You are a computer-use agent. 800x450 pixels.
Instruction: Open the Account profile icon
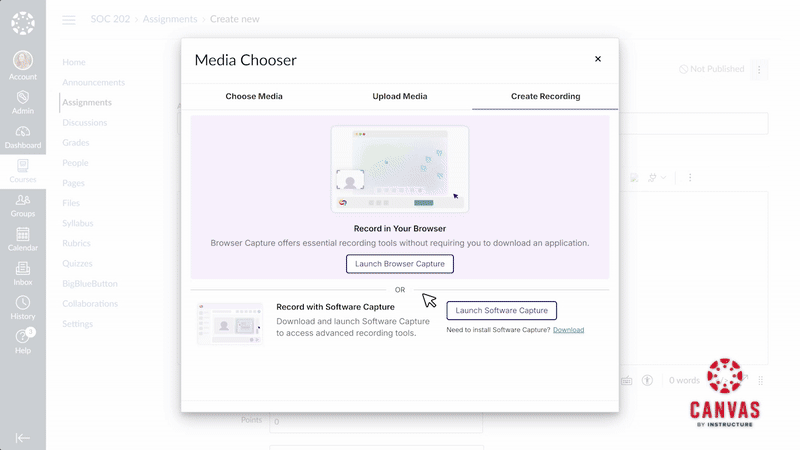point(22,62)
